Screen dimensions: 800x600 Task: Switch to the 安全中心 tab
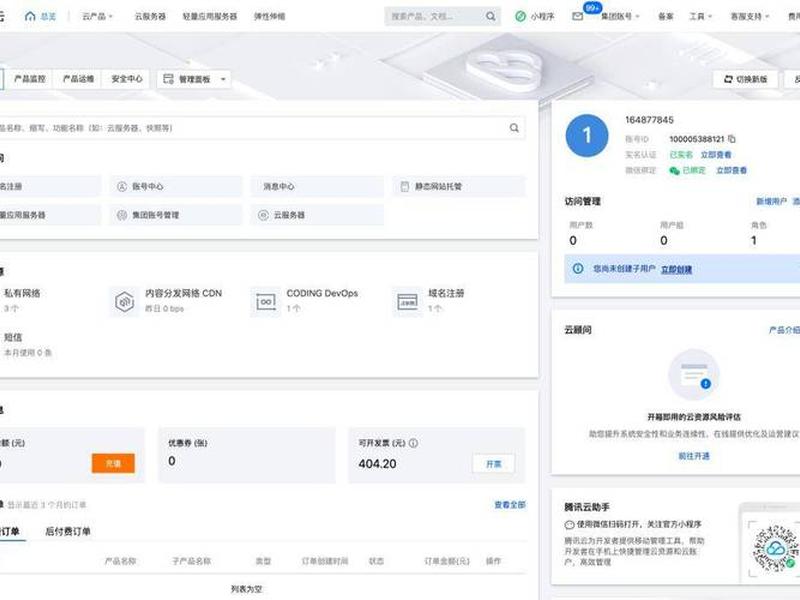click(x=127, y=79)
